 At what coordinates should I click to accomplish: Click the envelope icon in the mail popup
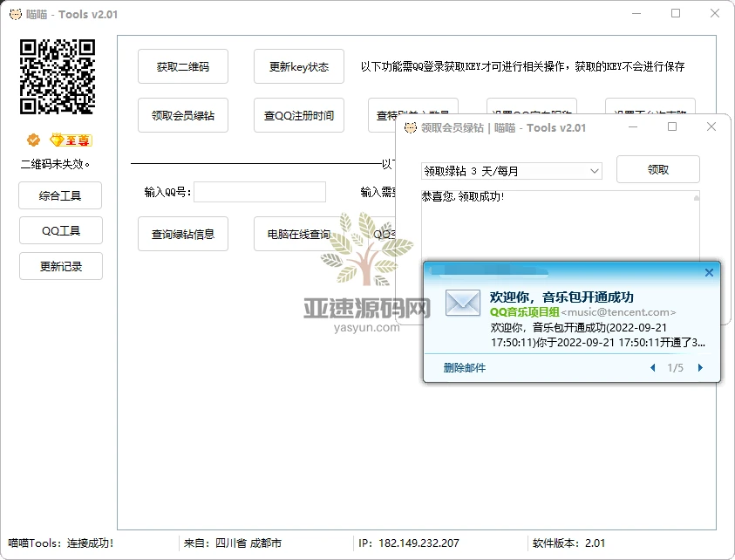pyautogui.click(x=462, y=302)
